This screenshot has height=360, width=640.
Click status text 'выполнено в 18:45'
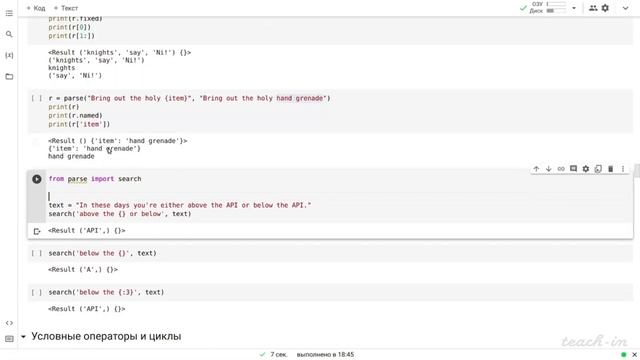point(325,355)
